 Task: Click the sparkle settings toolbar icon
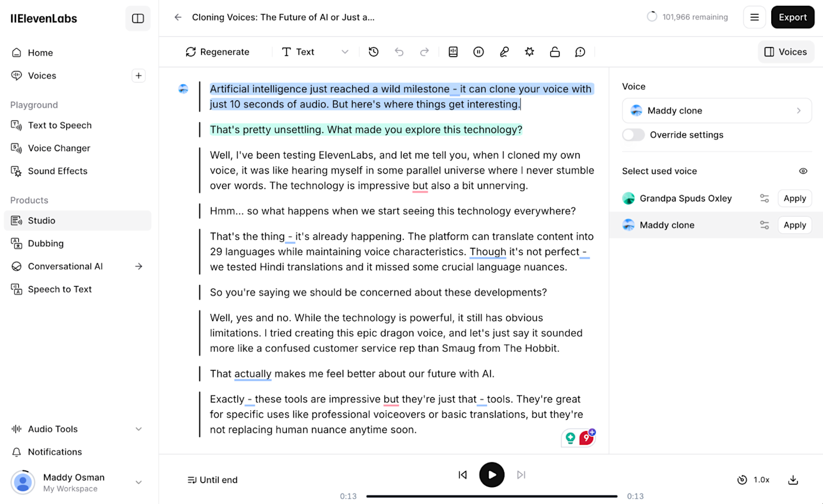coord(529,52)
